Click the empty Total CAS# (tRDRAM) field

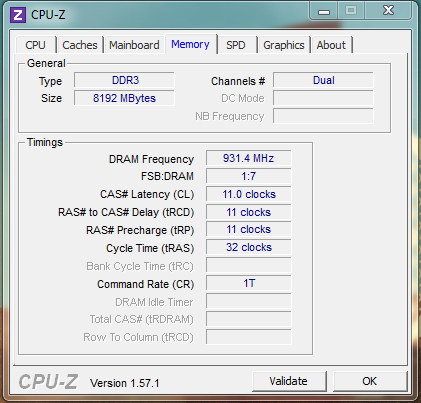point(249,319)
